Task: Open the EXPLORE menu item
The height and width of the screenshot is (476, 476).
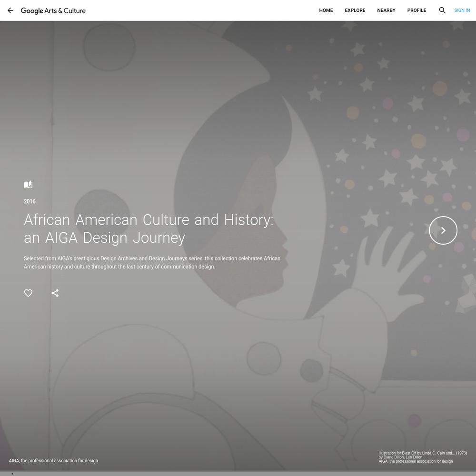Action: [x=355, y=10]
